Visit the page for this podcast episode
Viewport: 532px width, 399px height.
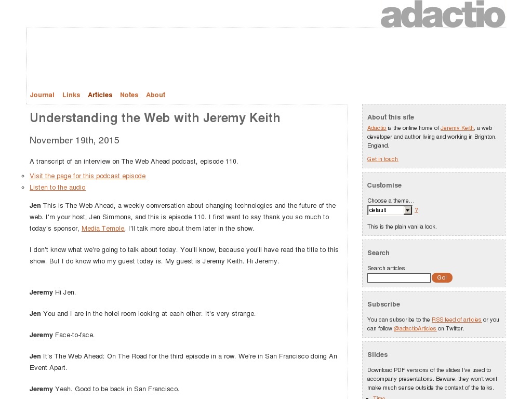coord(87,176)
